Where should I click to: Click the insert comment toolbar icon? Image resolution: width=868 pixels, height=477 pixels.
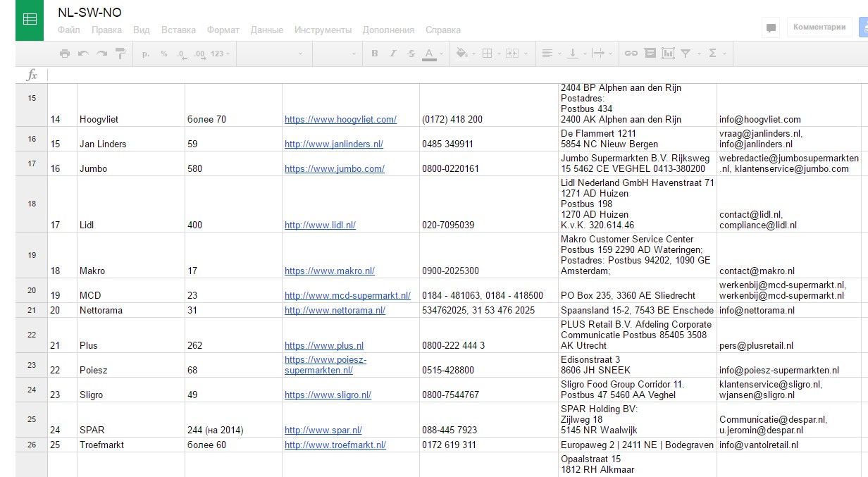pos(650,54)
